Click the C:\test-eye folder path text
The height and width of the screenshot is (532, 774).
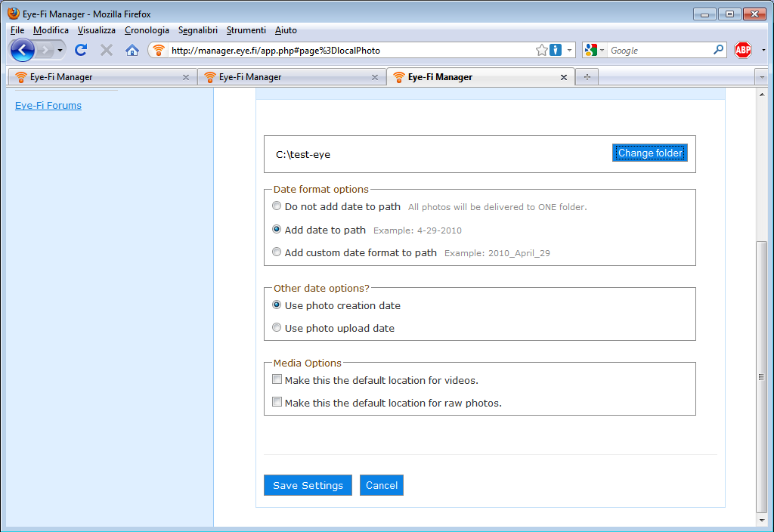303,154
